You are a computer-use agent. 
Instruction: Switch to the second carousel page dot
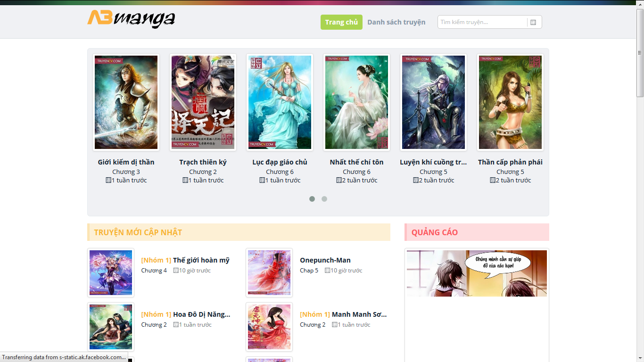click(324, 199)
